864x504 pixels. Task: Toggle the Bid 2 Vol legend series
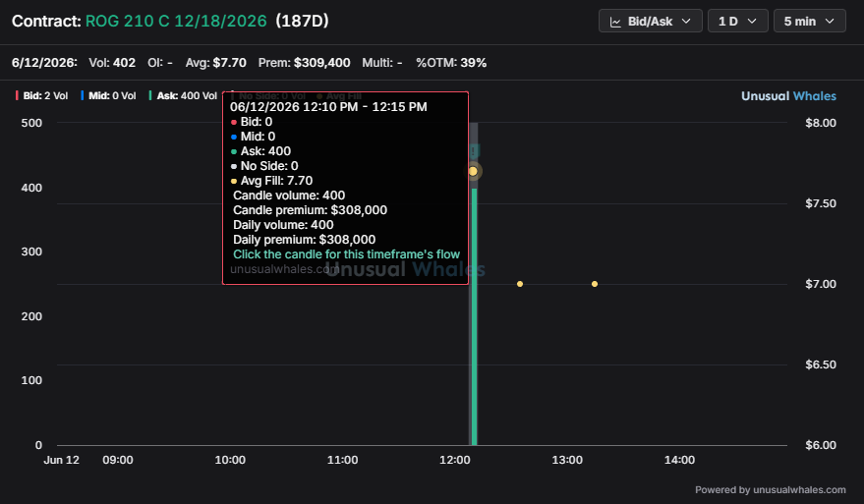click(42, 96)
